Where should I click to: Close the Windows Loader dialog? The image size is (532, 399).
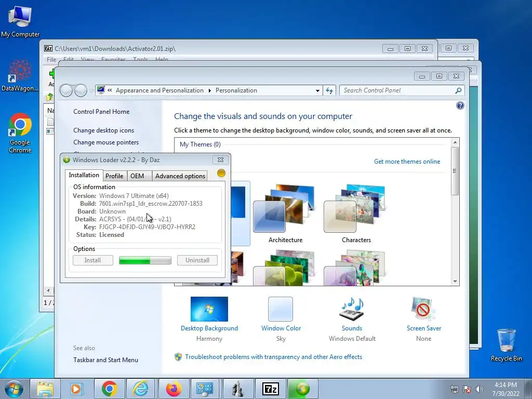coord(220,159)
